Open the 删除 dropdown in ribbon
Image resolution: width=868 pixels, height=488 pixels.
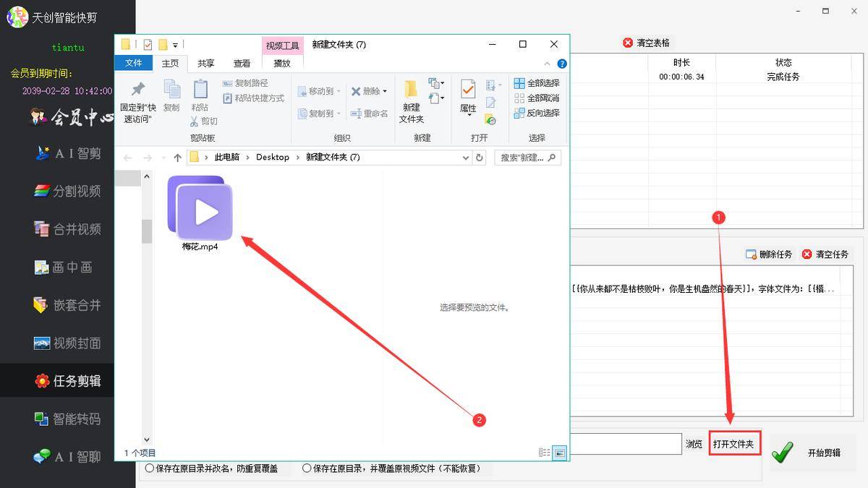coord(369,91)
